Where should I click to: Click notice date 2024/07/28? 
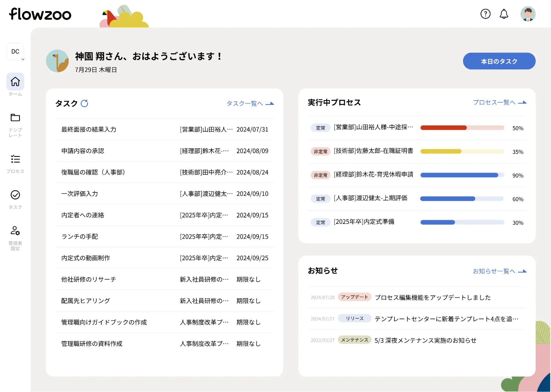click(322, 297)
